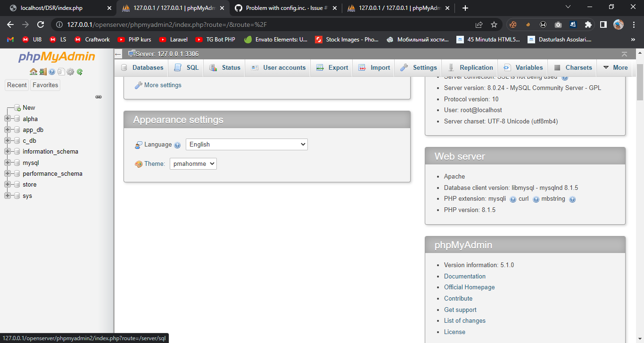Bookmark this page with star icon
This screenshot has height=343, width=644.
(494, 24)
